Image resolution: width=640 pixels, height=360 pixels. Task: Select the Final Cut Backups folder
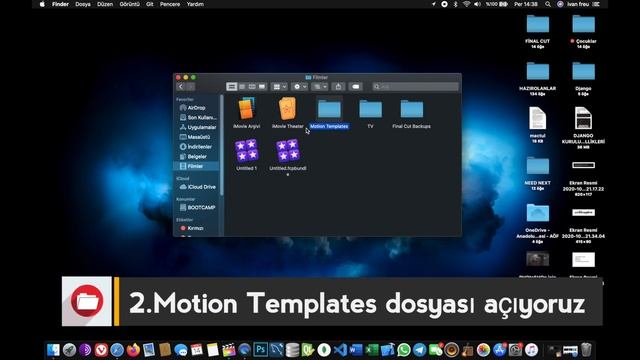coord(411,109)
